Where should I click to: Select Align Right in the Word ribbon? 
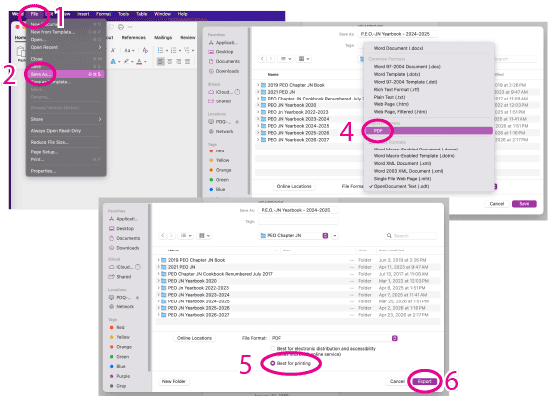[x=179, y=62]
